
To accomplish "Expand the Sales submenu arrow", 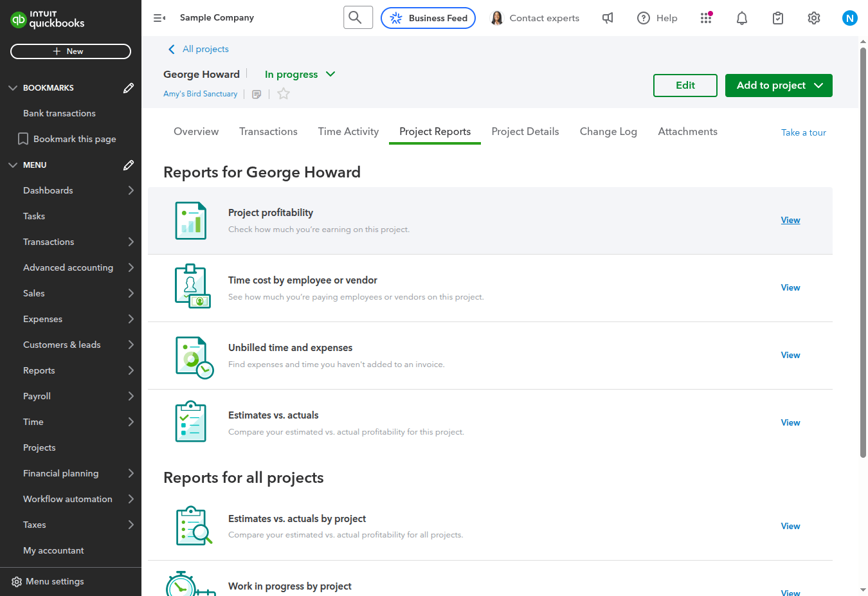I will click(x=131, y=293).
